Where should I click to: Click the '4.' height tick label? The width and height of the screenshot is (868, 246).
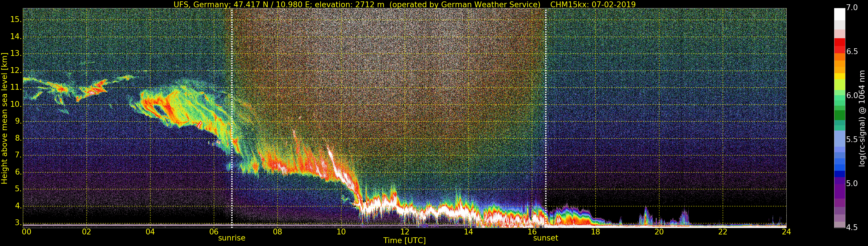coord(18,206)
